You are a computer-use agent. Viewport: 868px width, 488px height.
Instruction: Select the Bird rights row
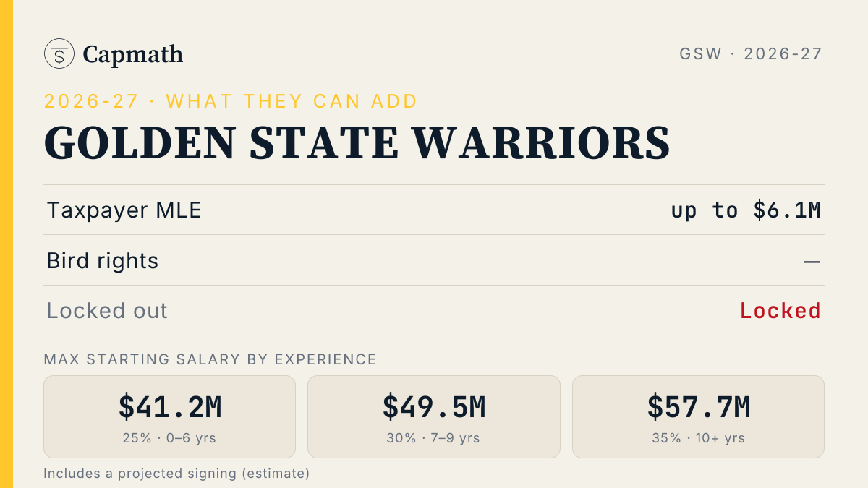[x=434, y=260]
